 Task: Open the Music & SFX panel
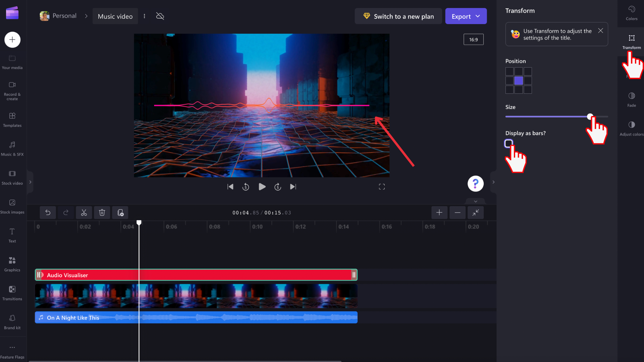12,148
